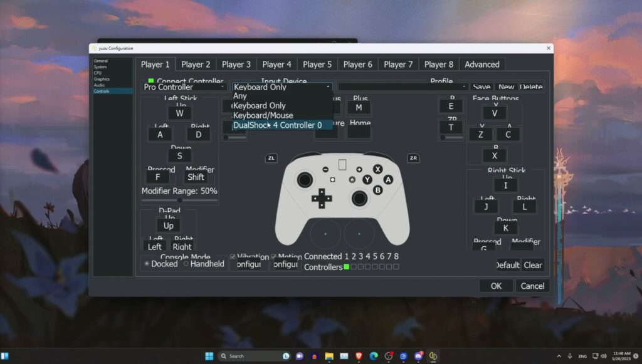Click the OK button
Screen dimensions: 642x364
[x=496, y=286]
